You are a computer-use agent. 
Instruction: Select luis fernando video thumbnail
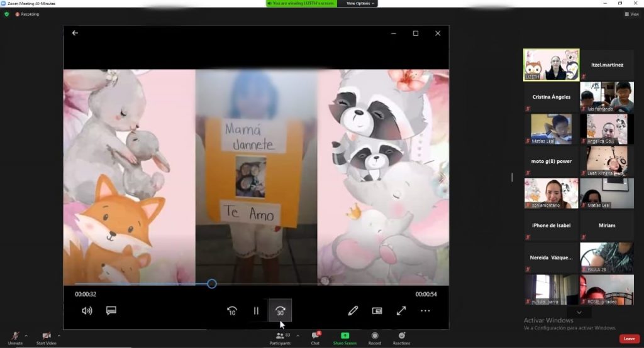tap(607, 97)
